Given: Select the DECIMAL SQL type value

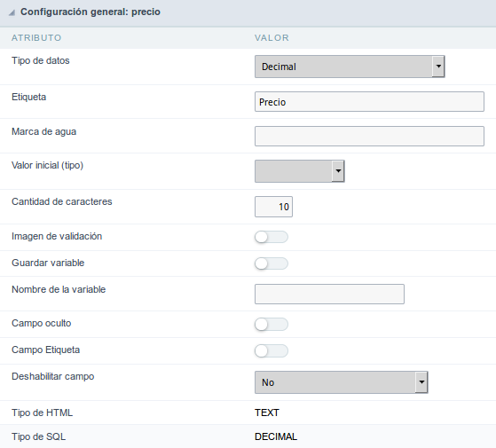Looking at the screenshot, I should (x=276, y=436).
